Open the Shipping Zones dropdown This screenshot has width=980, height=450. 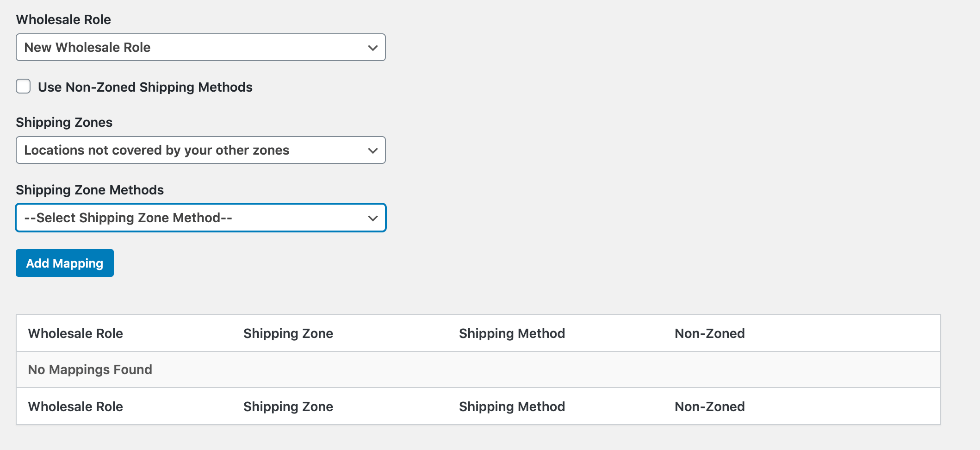point(200,150)
